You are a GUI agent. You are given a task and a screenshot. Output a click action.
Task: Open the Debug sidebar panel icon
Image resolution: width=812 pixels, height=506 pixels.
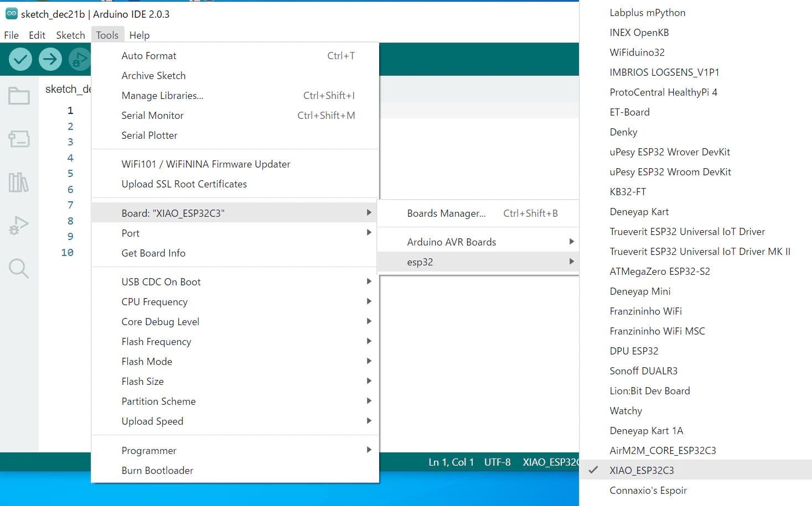tap(19, 225)
